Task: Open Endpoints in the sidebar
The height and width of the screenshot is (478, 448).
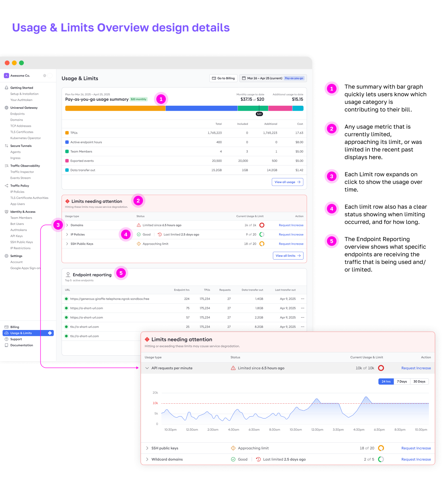Action: tap(17, 114)
